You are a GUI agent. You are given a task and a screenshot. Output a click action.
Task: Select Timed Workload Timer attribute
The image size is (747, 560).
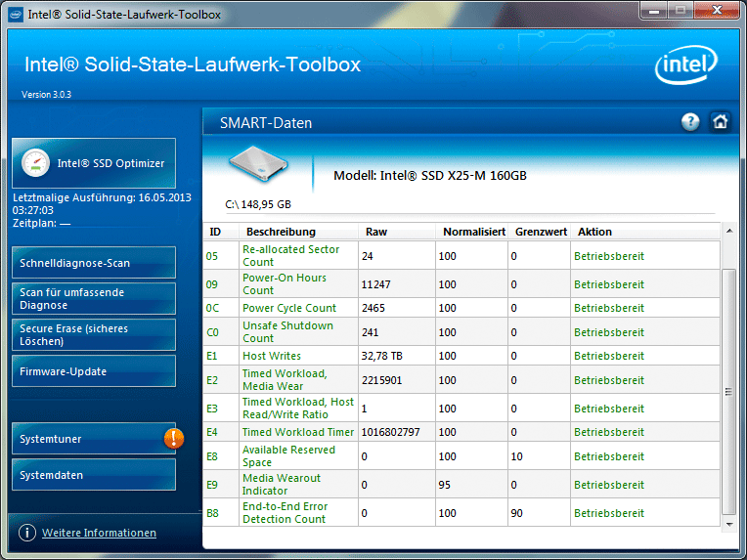(298, 432)
